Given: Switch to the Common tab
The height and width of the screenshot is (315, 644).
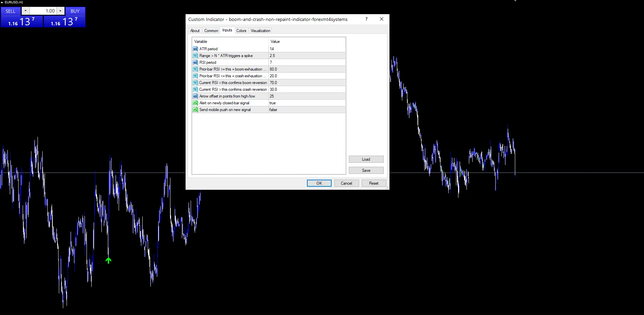Looking at the screenshot, I should tap(211, 31).
